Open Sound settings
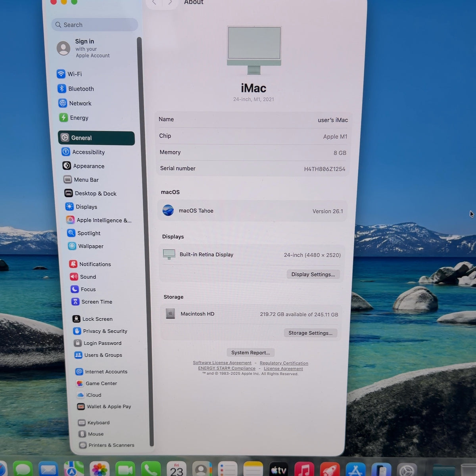 (x=83, y=277)
